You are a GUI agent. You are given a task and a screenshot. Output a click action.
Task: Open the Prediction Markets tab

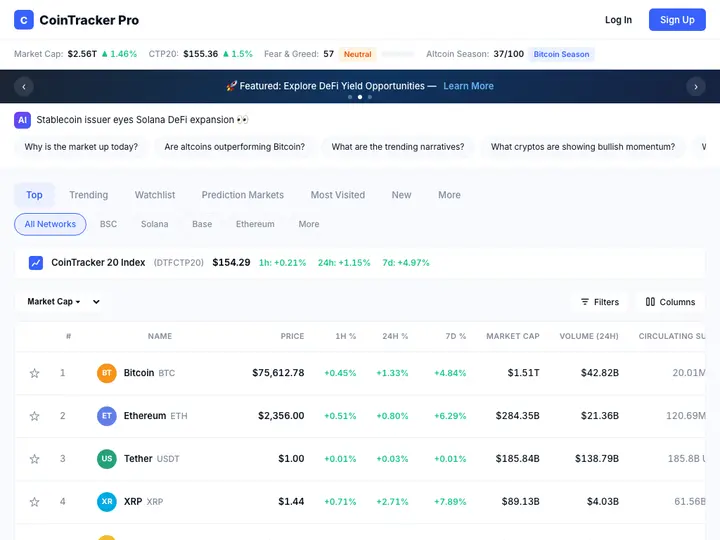tap(242, 195)
